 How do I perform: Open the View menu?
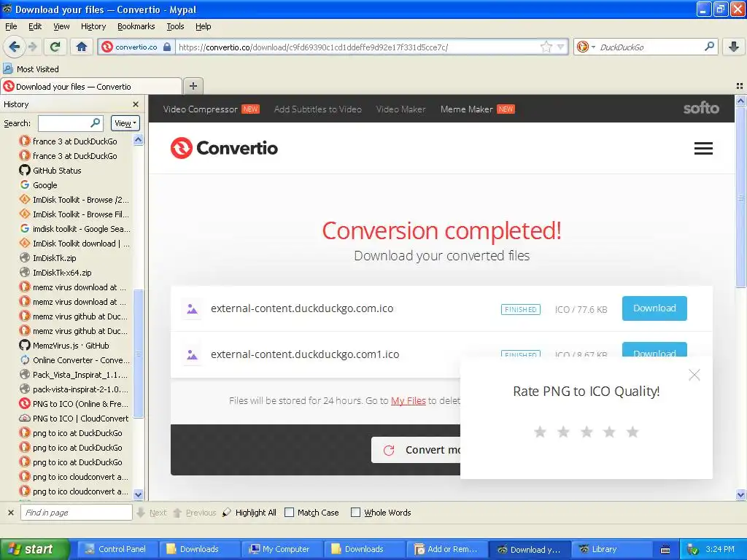point(61,26)
